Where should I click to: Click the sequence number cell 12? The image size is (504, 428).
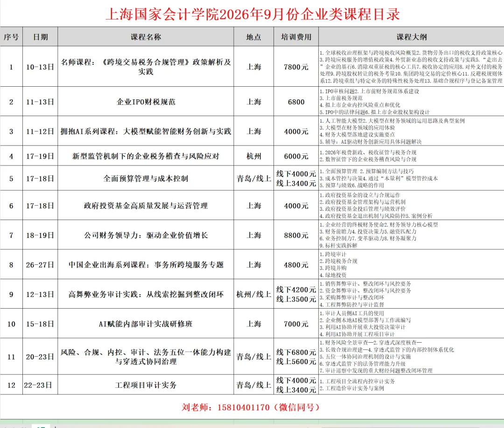pyautogui.click(x=11, y=385)
